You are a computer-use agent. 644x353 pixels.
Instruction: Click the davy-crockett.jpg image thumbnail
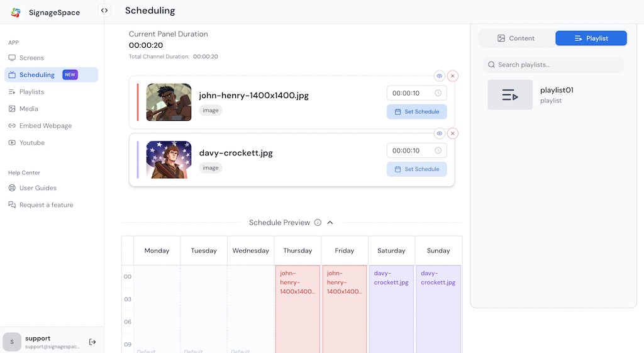click(x=169, y=160)
